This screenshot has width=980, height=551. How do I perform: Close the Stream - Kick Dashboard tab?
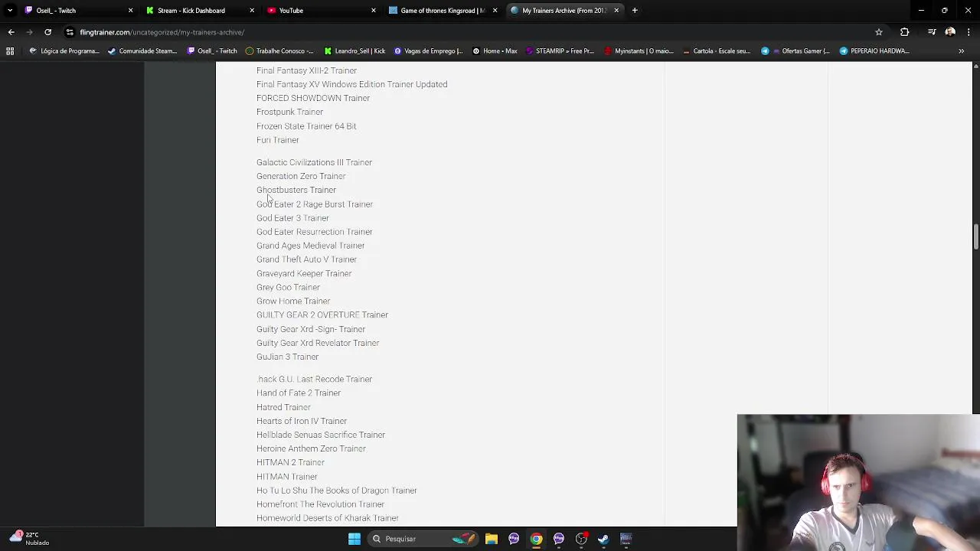[252, 11]
